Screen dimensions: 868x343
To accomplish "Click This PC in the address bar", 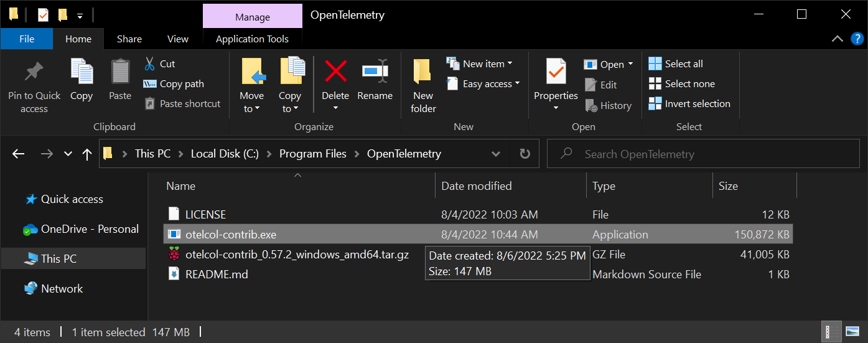I will click(152, 154).
